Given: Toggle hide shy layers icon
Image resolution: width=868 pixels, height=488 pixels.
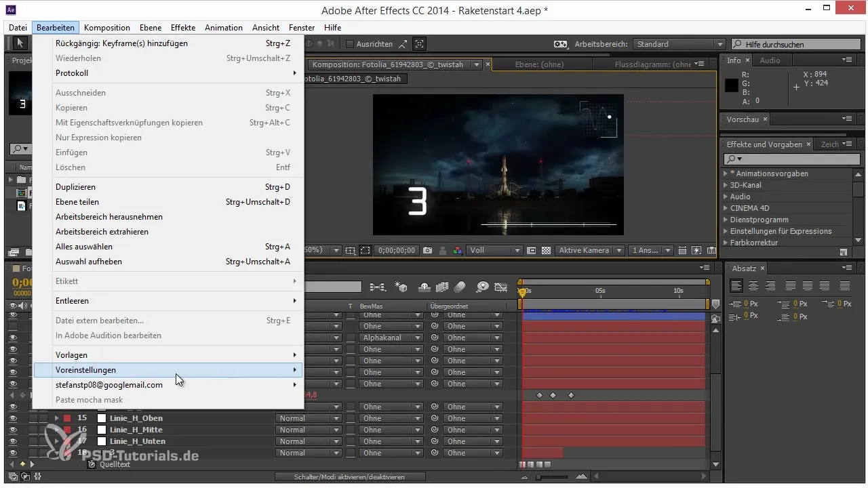Looking at the screenshot, I should (425, 287).
